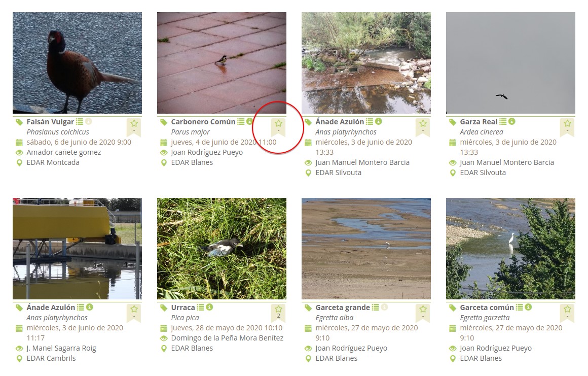Click list icon next to Ánade Azulón at EDAR Cambrils
The image size is (588, 376).
tap(81, 307)
